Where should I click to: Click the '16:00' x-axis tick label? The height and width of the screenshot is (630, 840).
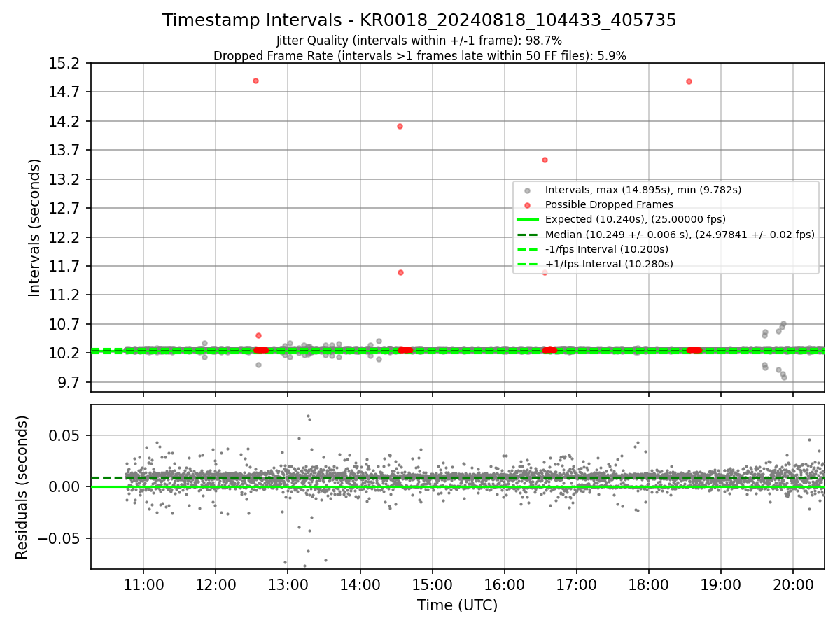504,586
